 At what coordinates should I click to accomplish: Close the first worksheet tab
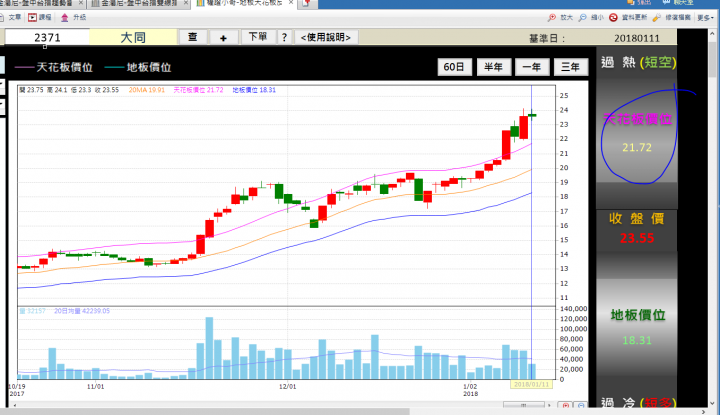point(81,3)
